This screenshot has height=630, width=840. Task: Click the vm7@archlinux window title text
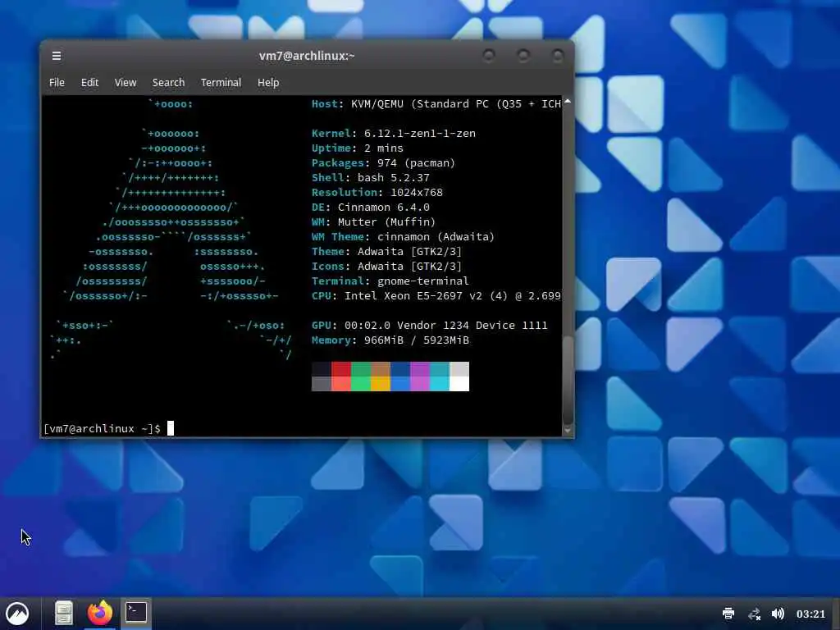tap(307, 56)
